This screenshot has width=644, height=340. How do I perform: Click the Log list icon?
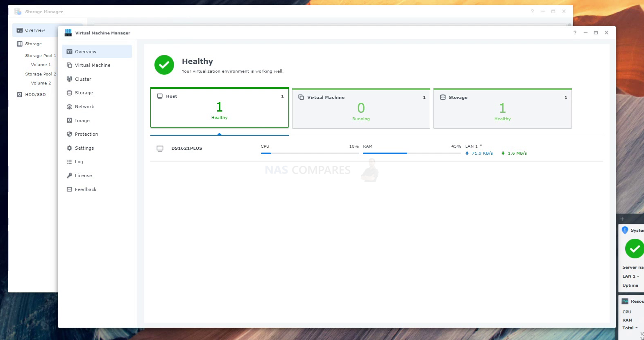tap(69, 162)
